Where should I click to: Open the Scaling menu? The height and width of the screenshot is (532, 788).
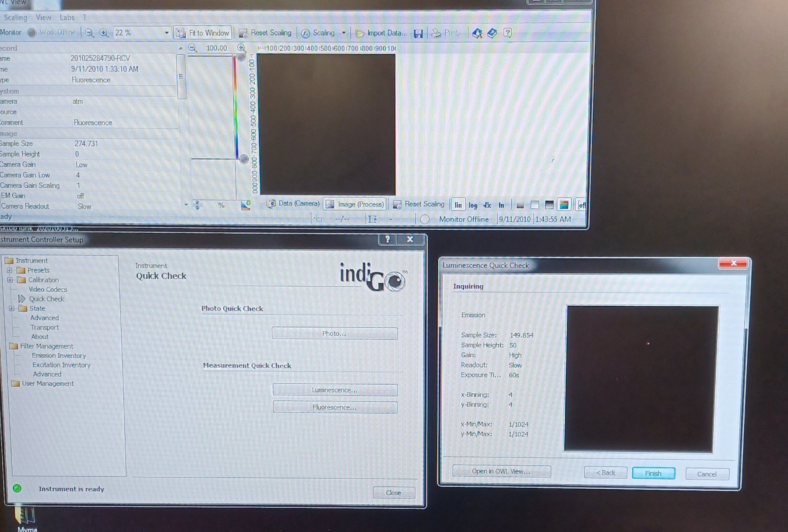[15, 17]
